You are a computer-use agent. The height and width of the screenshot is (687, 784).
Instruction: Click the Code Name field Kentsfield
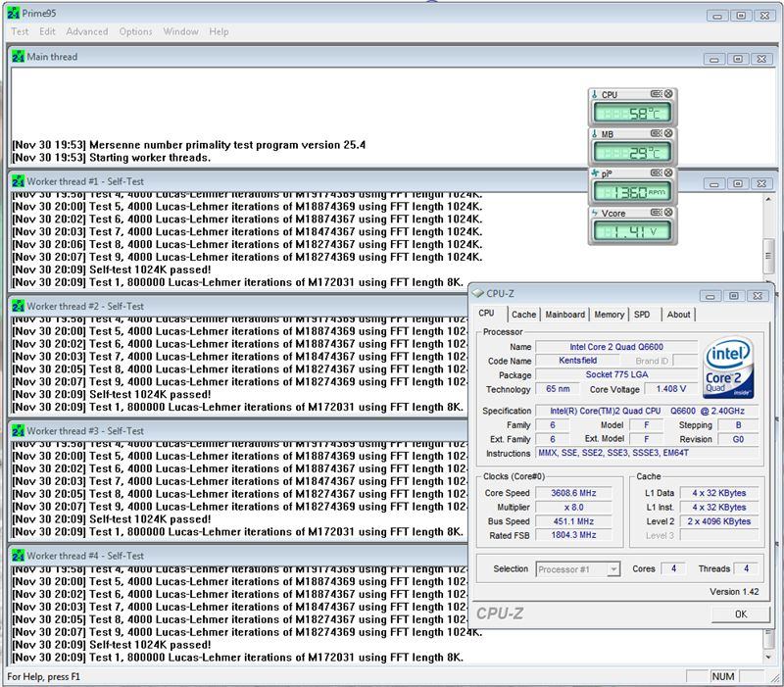pyautogui.click(x=577, y=361)
